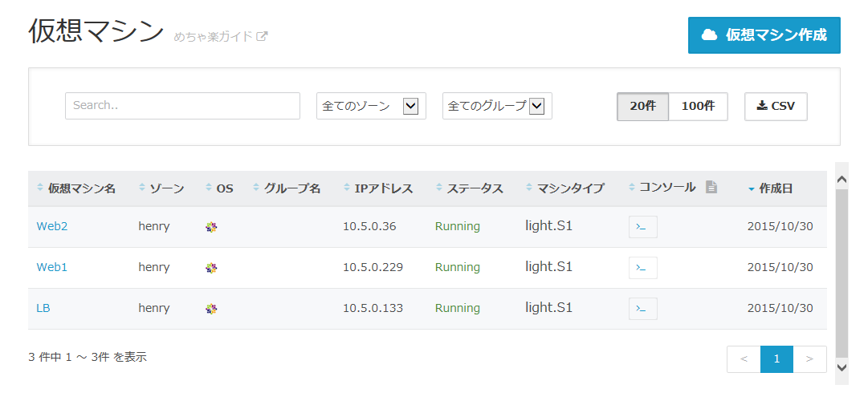
Task: Sort by 作成日 column arrow
Action: [x=752, y=189]
